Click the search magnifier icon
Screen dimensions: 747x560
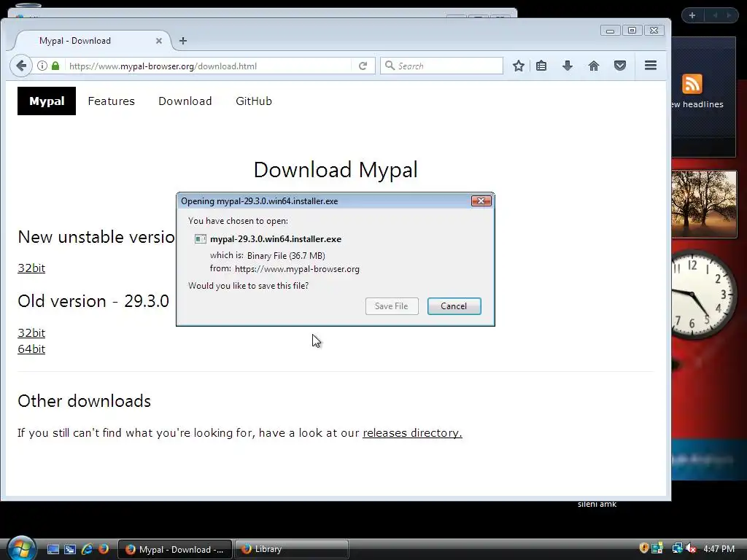[390, 65]
